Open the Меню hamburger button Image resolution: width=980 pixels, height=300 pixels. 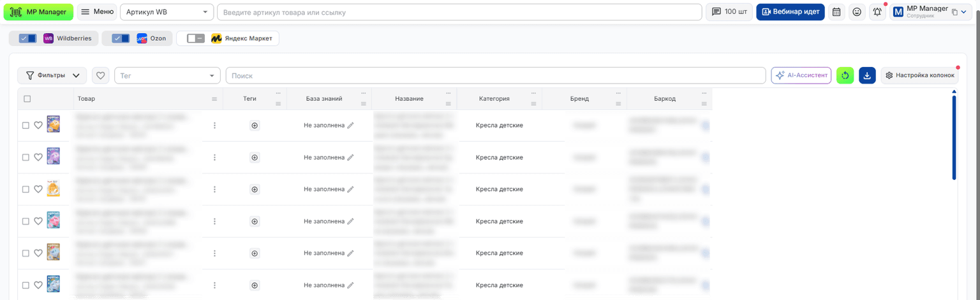click(x=97, y=11)
